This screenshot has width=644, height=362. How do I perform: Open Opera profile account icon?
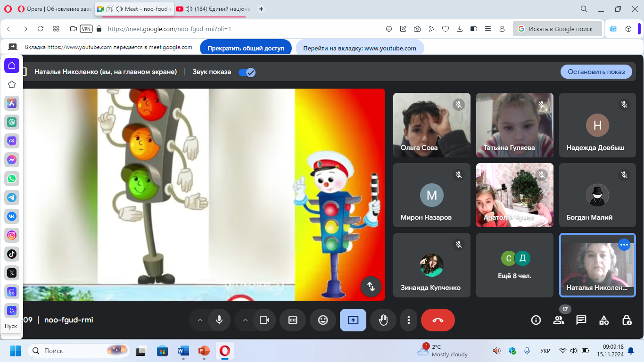(502, 29)
